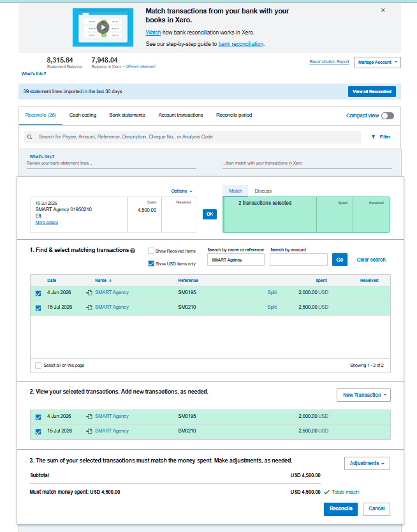Open the Reconciliation Report link
This screenshot has width=417, height=532.
329,62
